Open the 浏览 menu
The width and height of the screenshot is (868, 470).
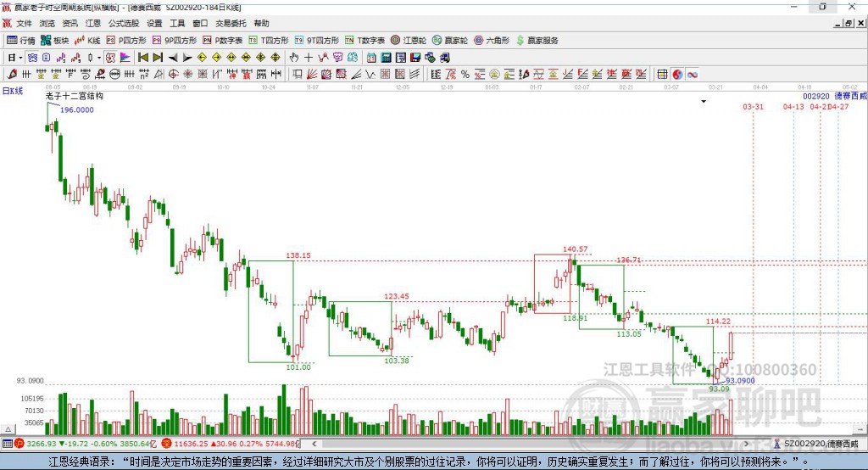point(47,23)
